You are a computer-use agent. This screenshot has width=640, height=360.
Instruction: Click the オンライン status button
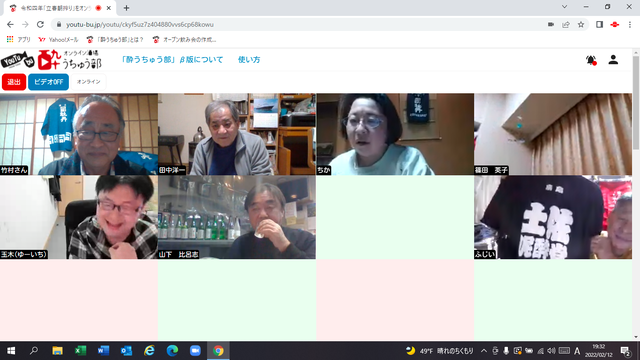coord(89,82)
